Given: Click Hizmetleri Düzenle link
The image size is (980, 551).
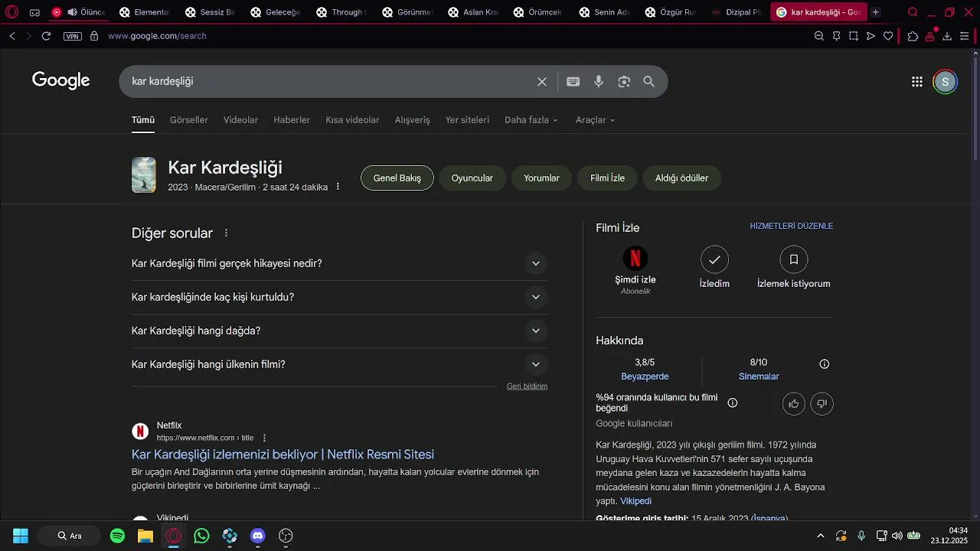Looking at the screenshot, I should (x=792, y=226).
